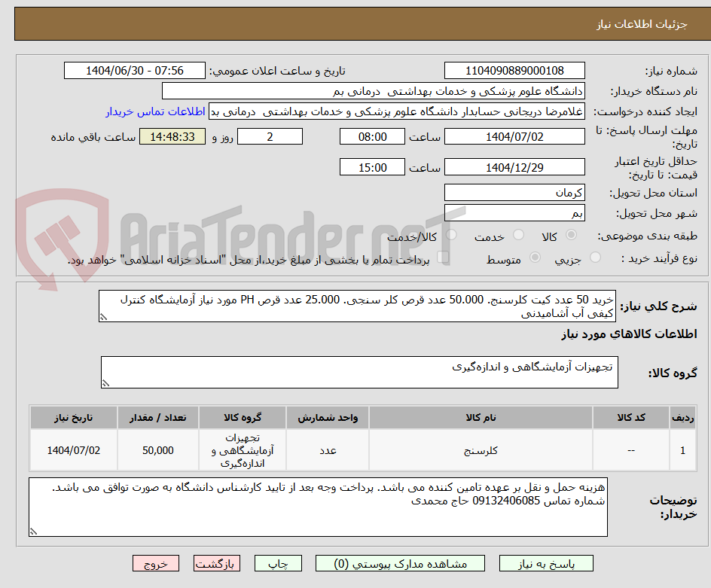Select "متوسط" purchase process type
This screenshot has height=588, width=711.
[535, 256]
